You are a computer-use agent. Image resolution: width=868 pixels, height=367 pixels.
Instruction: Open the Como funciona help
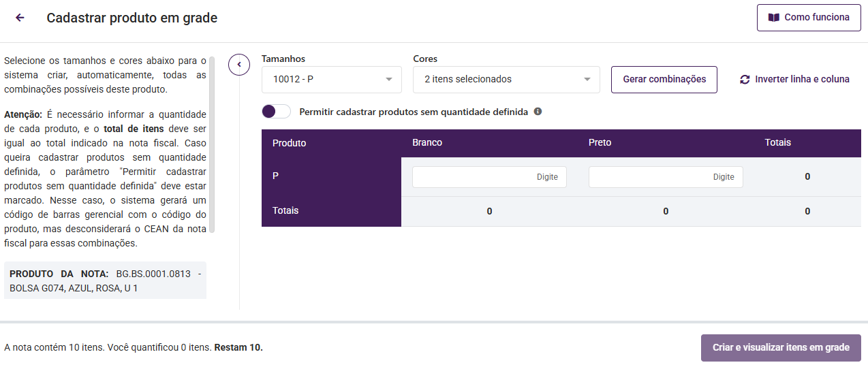(x=809, y=18)
